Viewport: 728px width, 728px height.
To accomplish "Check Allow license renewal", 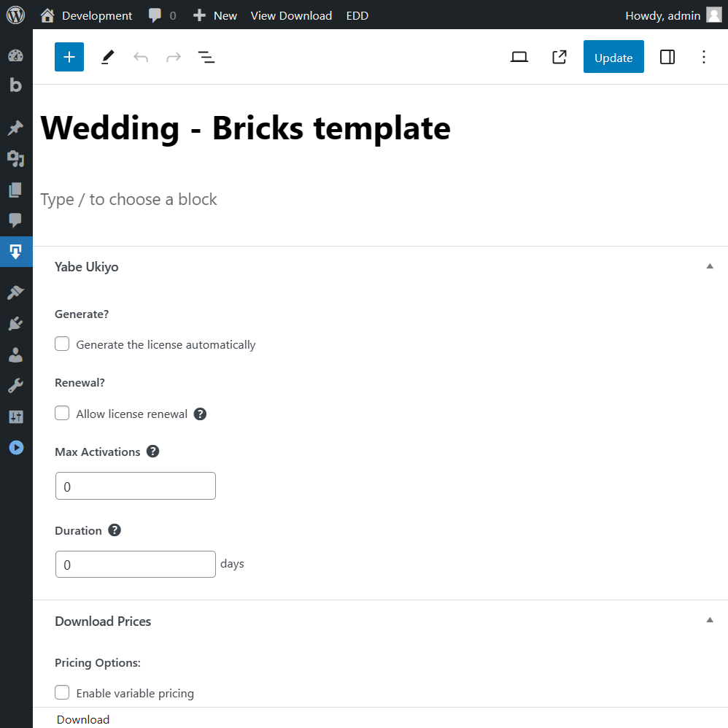I will coord(62,413).
